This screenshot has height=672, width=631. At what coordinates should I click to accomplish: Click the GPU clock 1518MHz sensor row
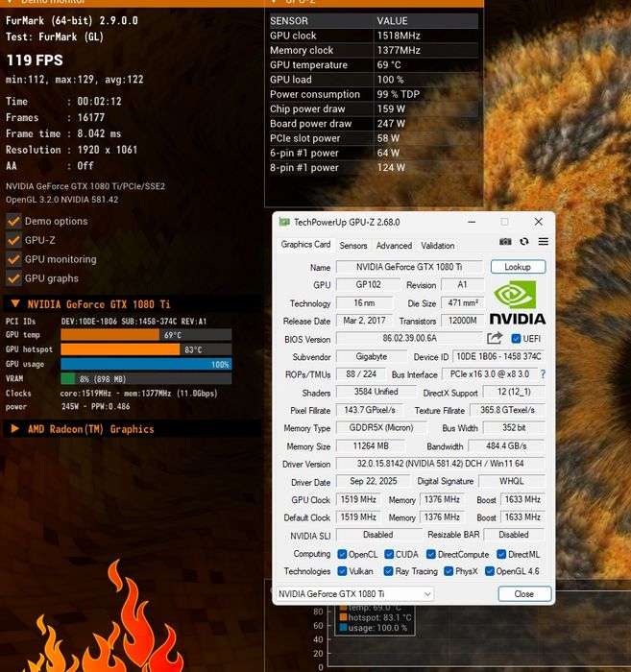[374, 36]
